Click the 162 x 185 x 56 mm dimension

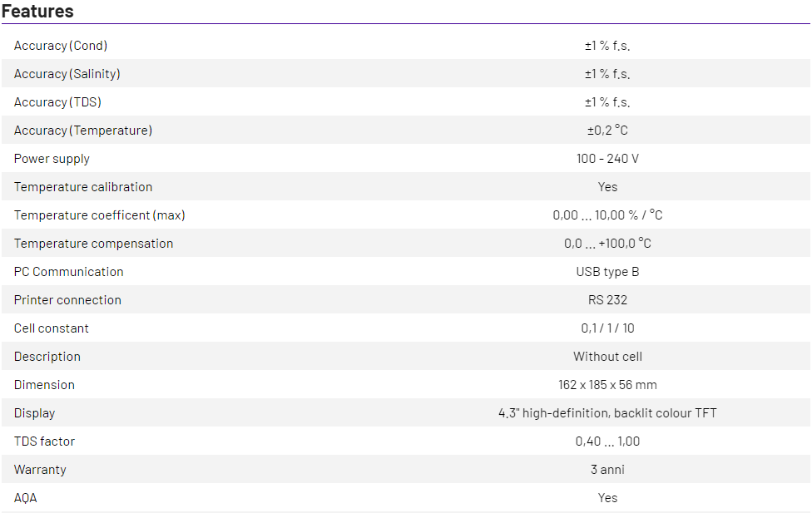[x=607, y=385]
